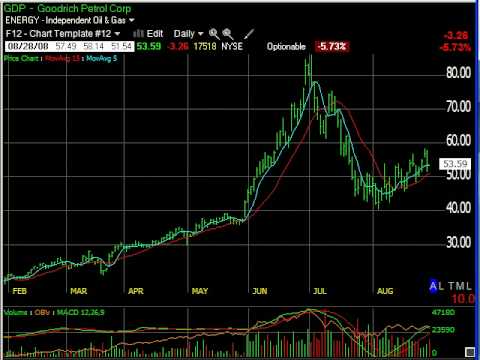Click the 60.00 price axis label
Image resolution: width=480 pixels, height=360 pixels.
pos(458,140)
